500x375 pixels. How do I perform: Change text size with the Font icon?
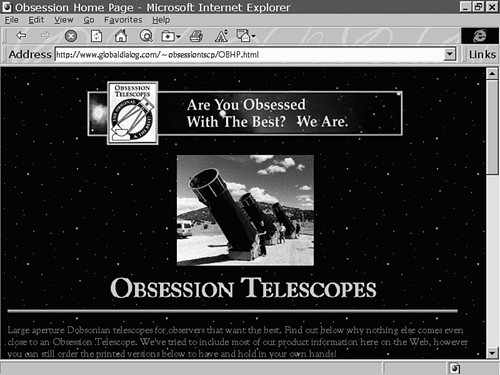coord(221,36)
